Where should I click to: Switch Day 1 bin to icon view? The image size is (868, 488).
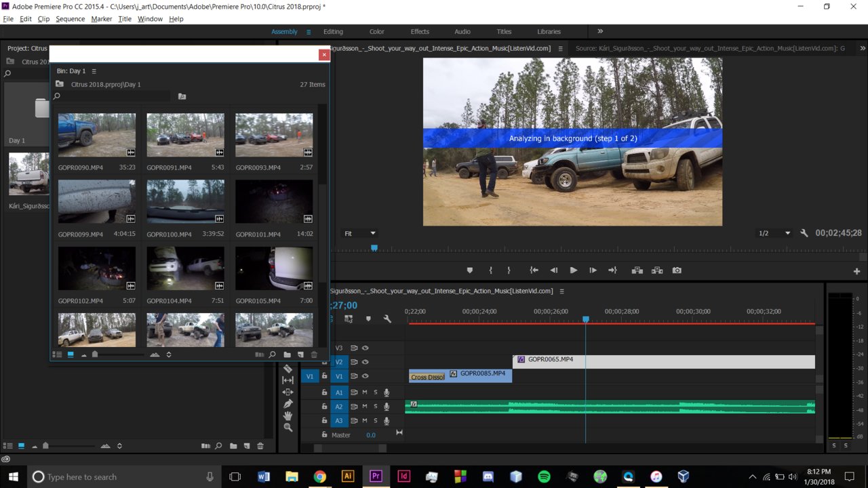pyautogui.click(x=71, y=354)
